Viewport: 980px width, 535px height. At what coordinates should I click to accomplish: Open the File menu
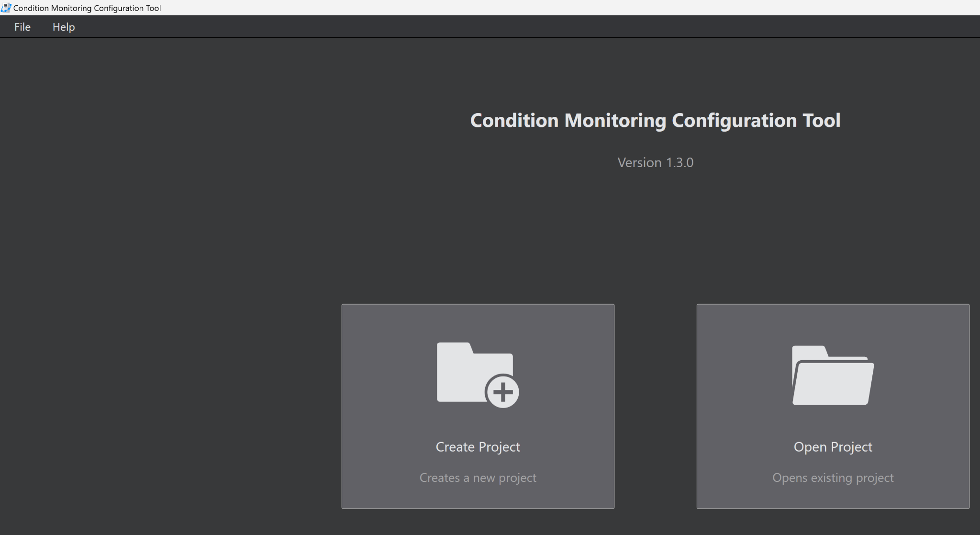[x=22, y=27]
